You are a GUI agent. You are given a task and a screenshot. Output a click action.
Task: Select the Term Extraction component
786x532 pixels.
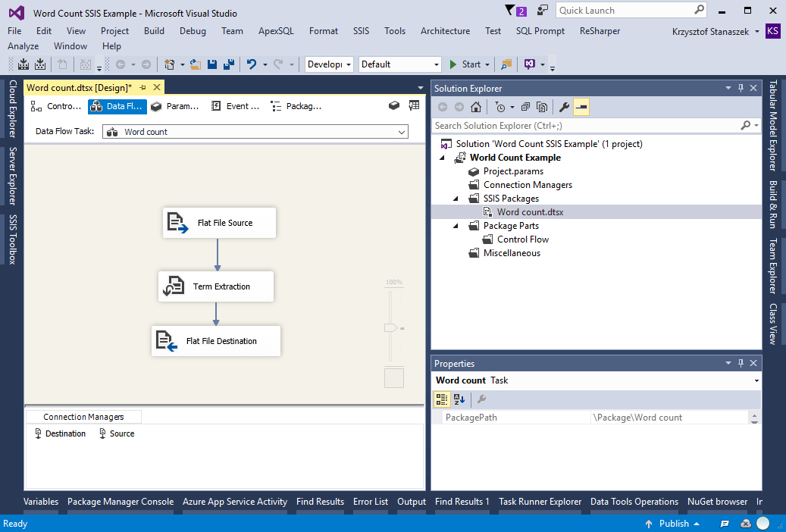216,286
